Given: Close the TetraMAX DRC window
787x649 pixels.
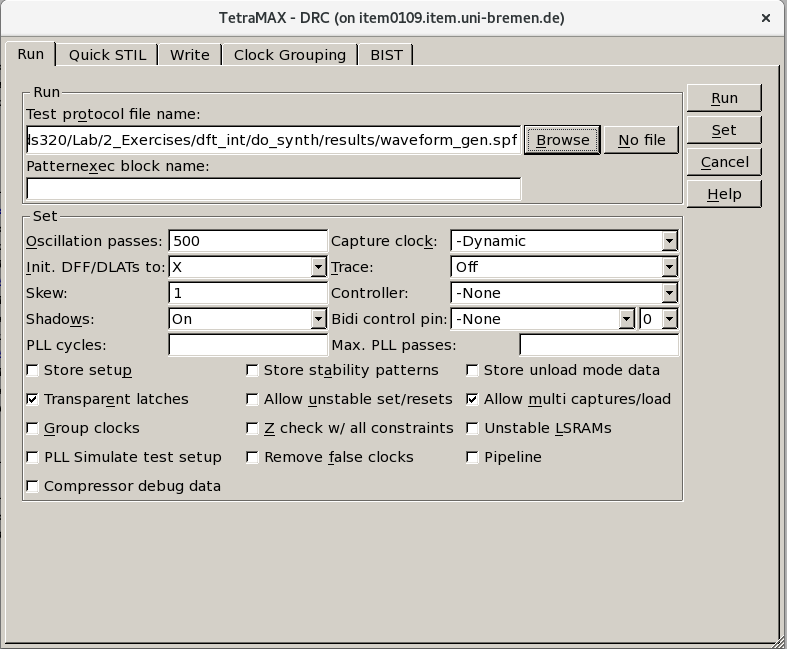Looking at the screenshot, I should coord(765,19).
